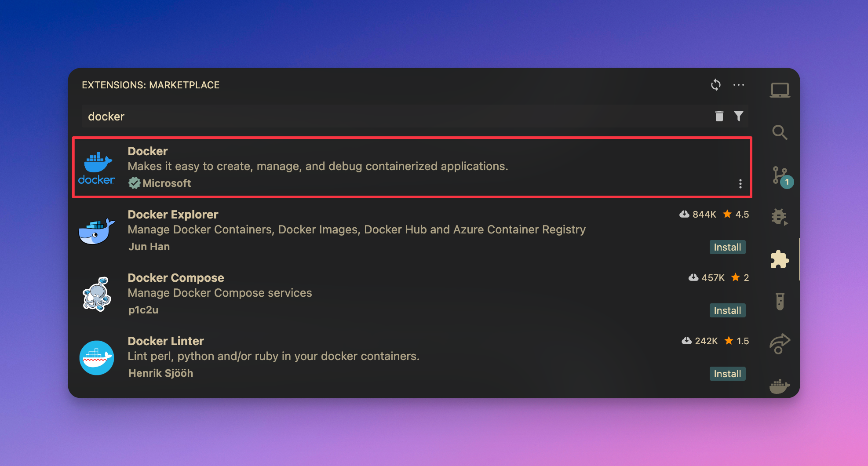The image size is (868, 466).
Task: Open Source Control view with 1 change
Action: (782, 177)
